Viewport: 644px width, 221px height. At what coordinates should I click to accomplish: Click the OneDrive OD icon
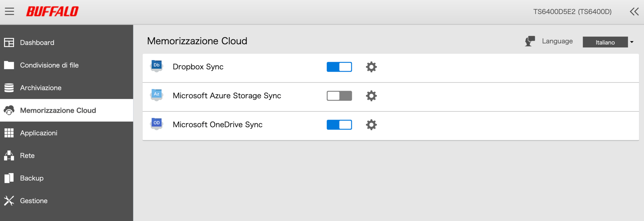tap(157, 124)
